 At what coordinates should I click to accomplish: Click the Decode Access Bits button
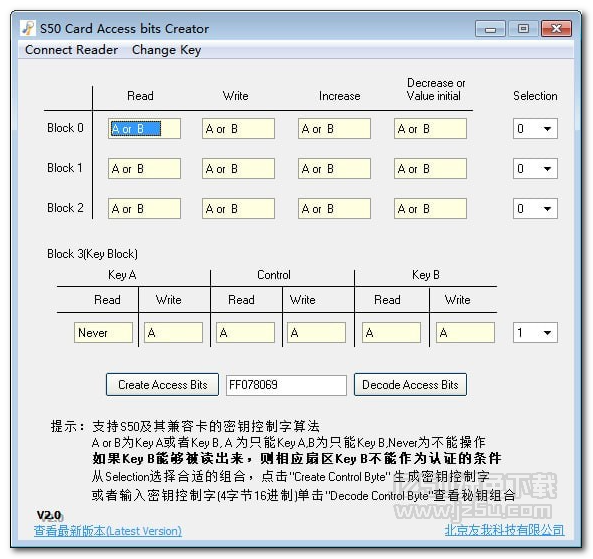point(410,385)
